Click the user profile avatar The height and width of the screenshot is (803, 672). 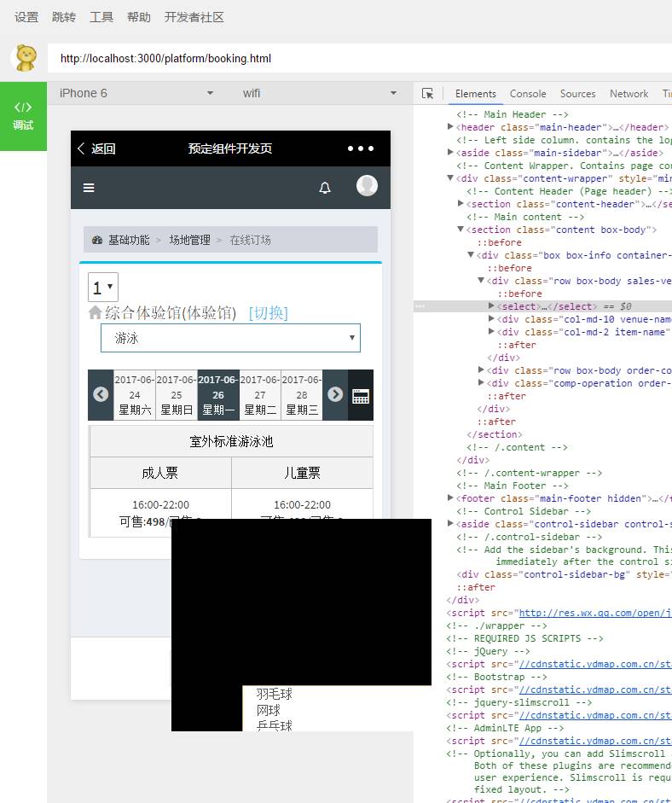click(x=367, y=185)
